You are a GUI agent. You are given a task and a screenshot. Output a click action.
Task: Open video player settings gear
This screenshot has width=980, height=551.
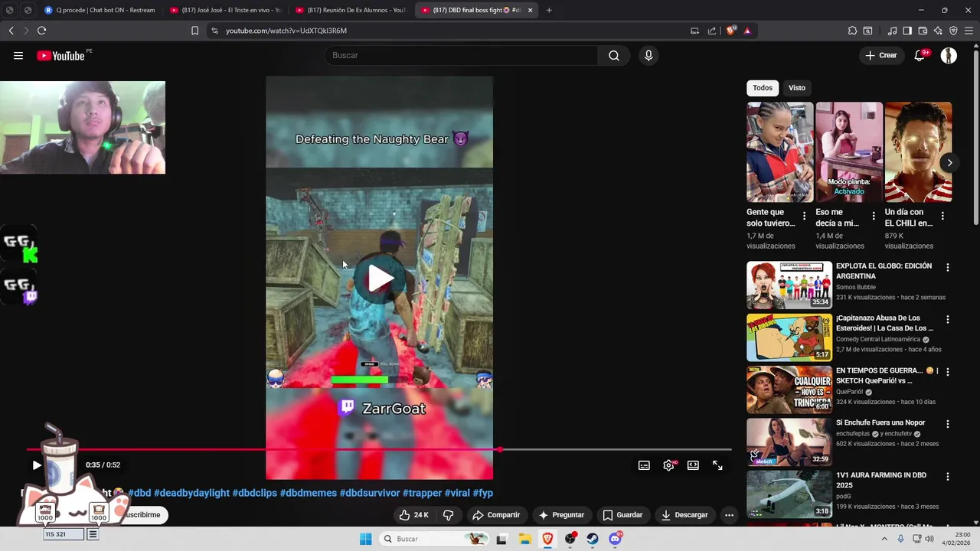[x=668, y=465]
